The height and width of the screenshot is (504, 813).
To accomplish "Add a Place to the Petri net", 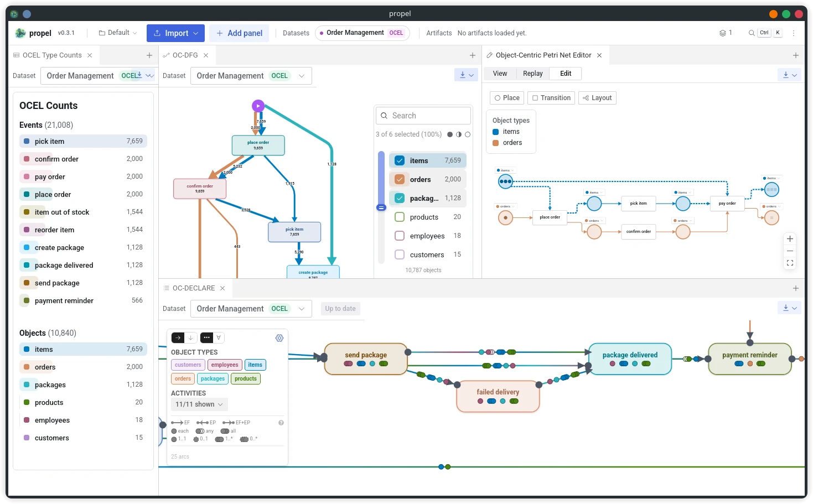I will pyautogui.click(x=507, y=98).
